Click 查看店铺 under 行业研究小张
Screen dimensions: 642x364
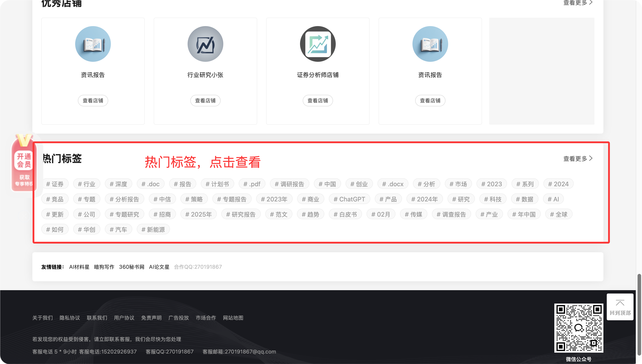205,101
